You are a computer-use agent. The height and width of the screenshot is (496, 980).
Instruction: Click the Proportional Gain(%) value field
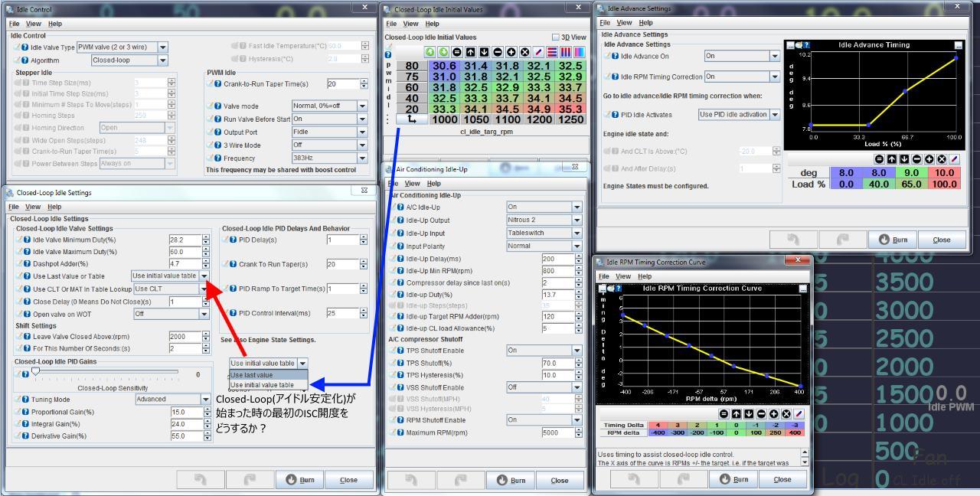[x=186, y=412]
